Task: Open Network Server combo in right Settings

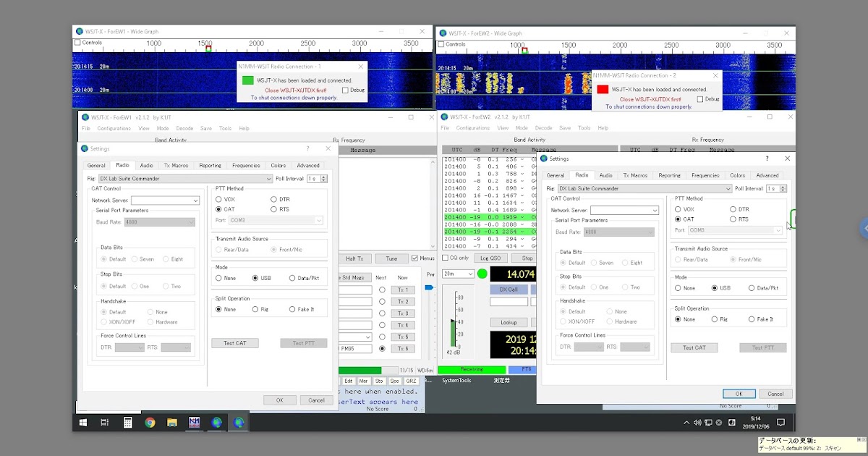Action: coord(624,210)
